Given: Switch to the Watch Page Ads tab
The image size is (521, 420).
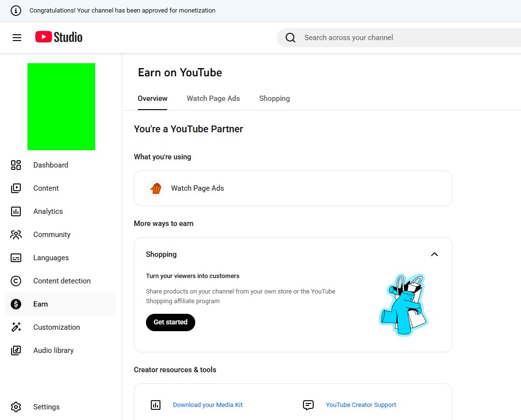Looking at the screenshot, I should (x=213, y=98).
